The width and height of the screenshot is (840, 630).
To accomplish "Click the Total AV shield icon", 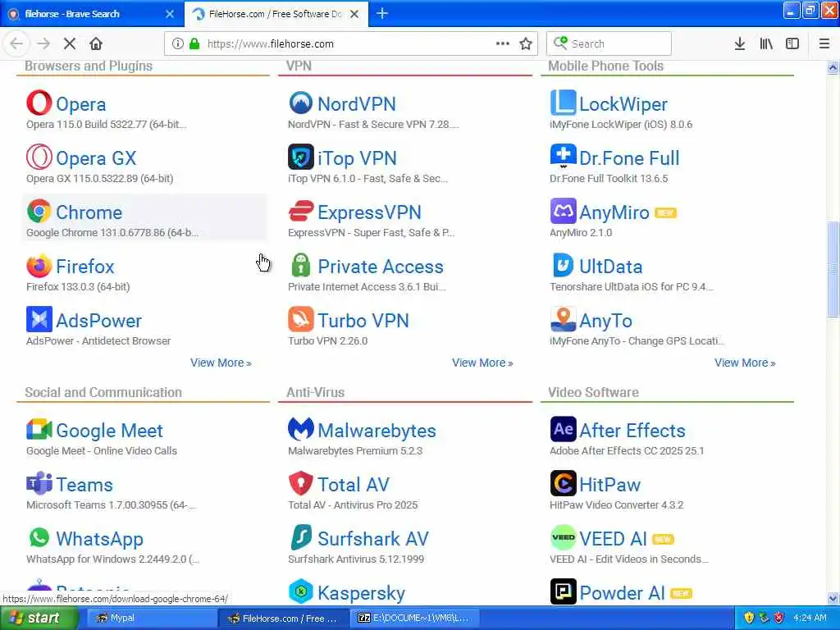I will pyautogui.click(x=300, y=483).
